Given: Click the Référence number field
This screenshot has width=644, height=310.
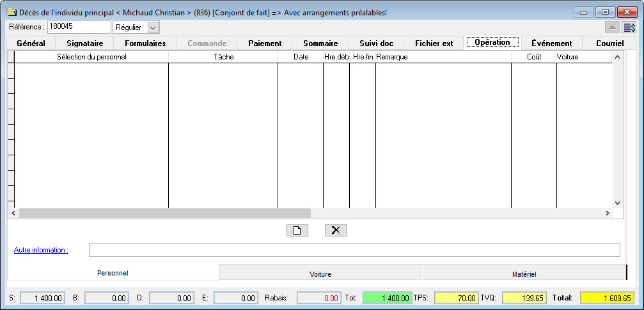Looking at the screenshot, I should point(79,27).
